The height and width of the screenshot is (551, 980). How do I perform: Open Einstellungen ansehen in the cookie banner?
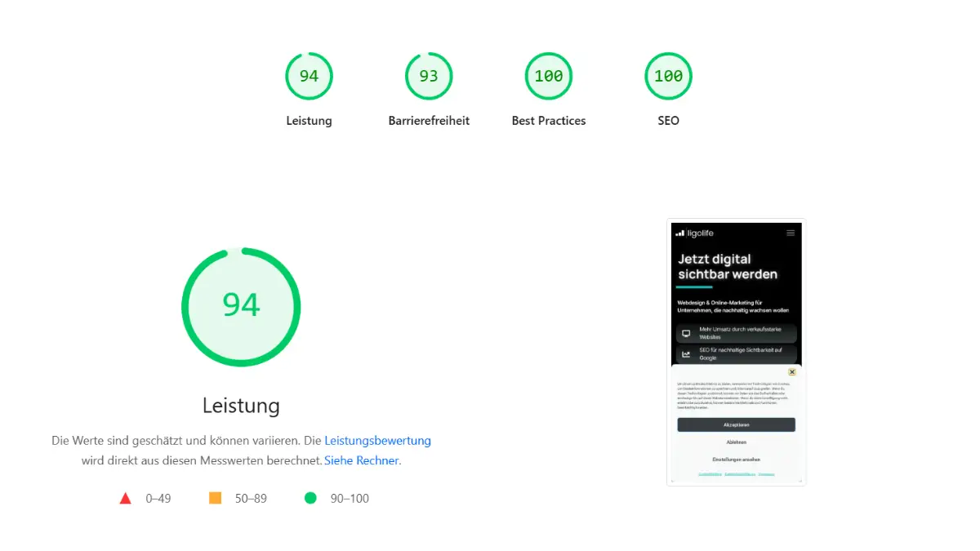point(735,458)
